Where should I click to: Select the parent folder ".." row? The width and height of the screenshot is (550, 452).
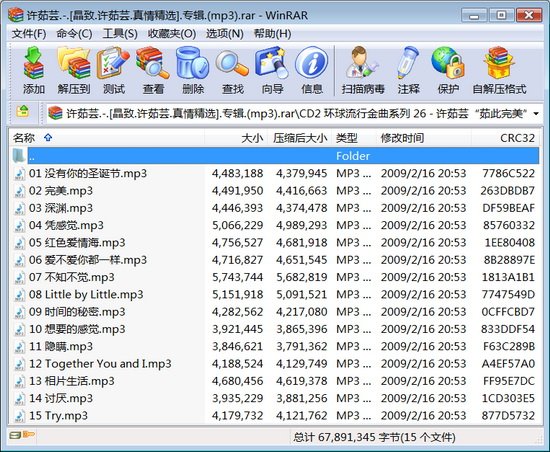coord(275,156)
